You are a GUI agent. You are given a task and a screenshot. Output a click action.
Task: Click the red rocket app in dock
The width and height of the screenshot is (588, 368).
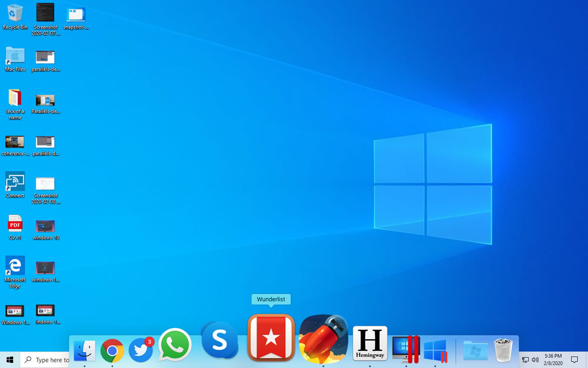(x=323, y=339)
